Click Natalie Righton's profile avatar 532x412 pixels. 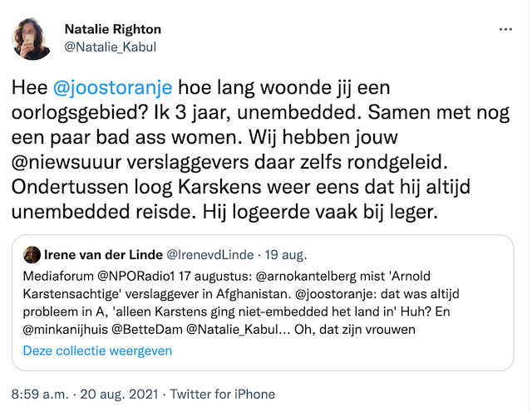click(x=32, y=39)
